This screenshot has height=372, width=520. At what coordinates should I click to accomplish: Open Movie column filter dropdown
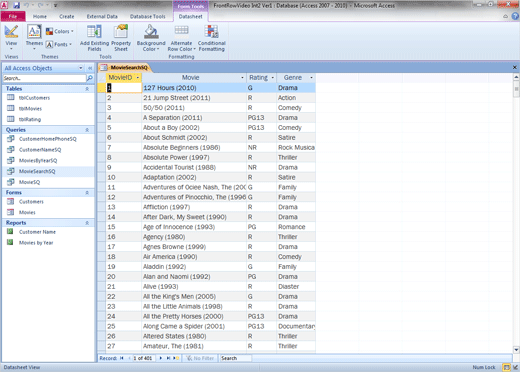(242, 78)
